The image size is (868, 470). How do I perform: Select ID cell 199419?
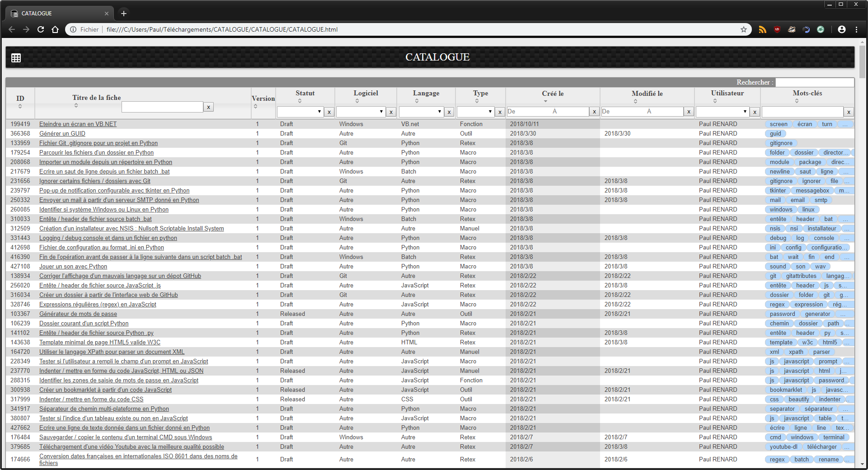20,124
